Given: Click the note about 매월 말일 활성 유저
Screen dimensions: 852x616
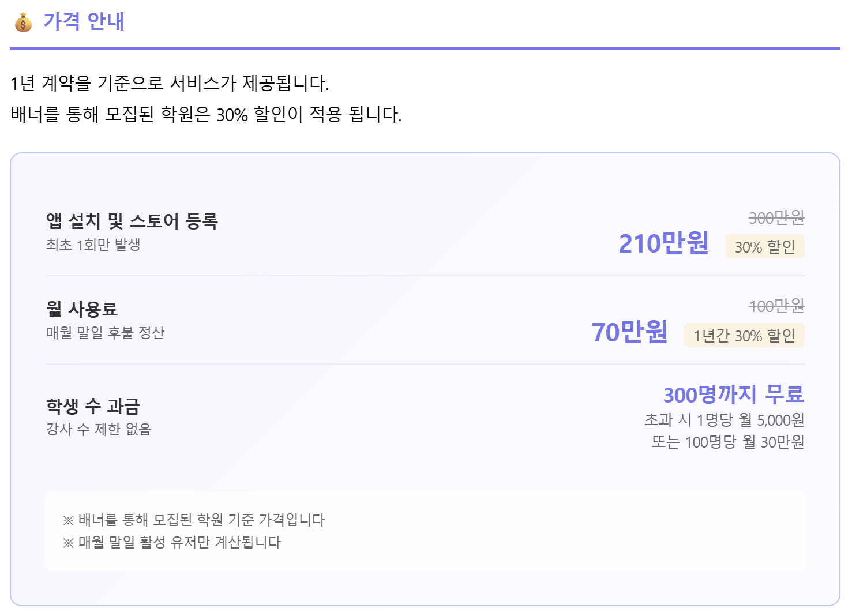Looking at the screenshot, I should [172, 542].
